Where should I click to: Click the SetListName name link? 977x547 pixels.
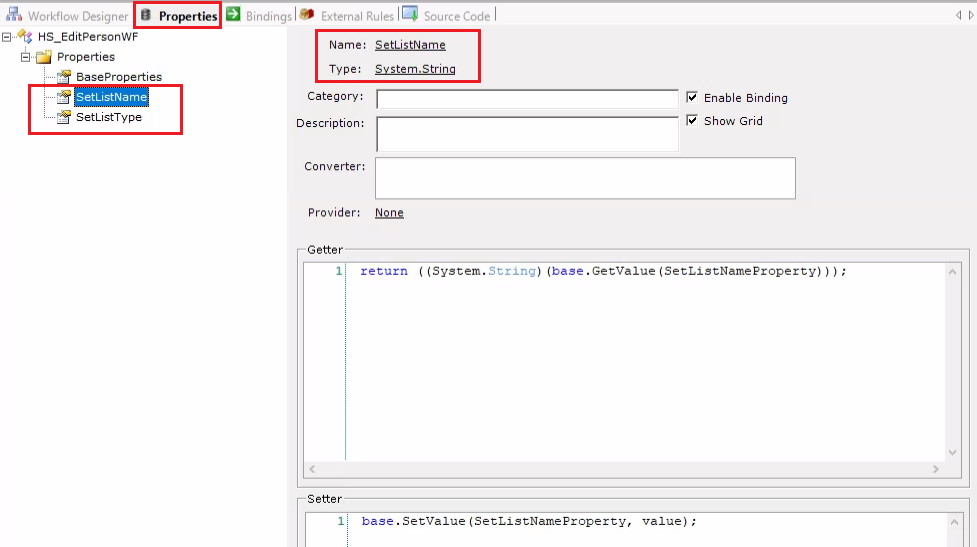(x=410, y=45)
